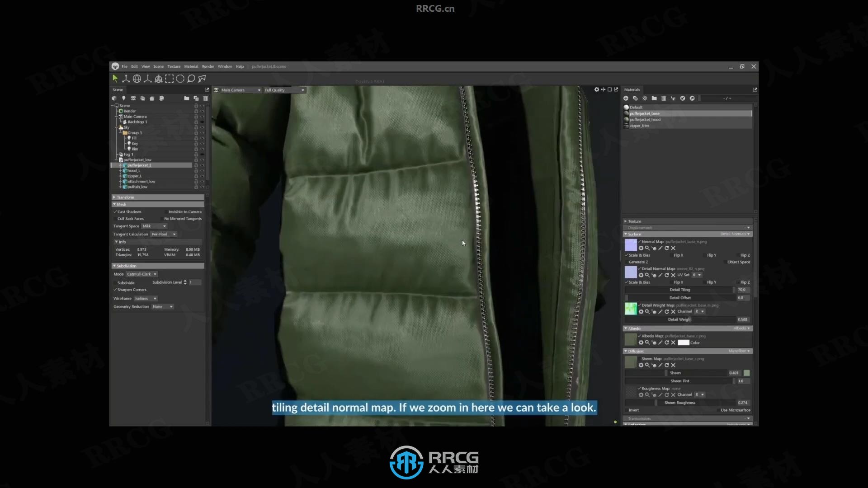
Task: Activate the translate gizmo tool
Action: coord(126,79)
